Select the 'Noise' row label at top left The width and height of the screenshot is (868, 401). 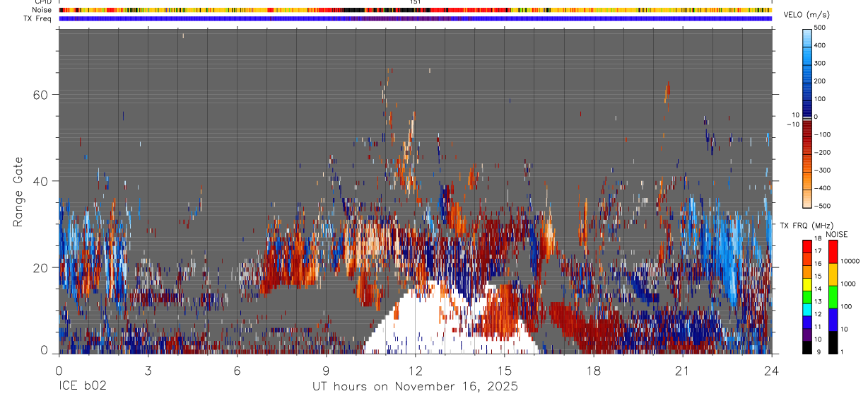[x=42, y=10]
